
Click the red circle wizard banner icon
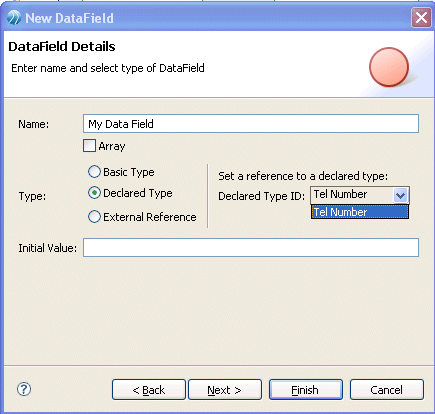(x=389, y=67)
